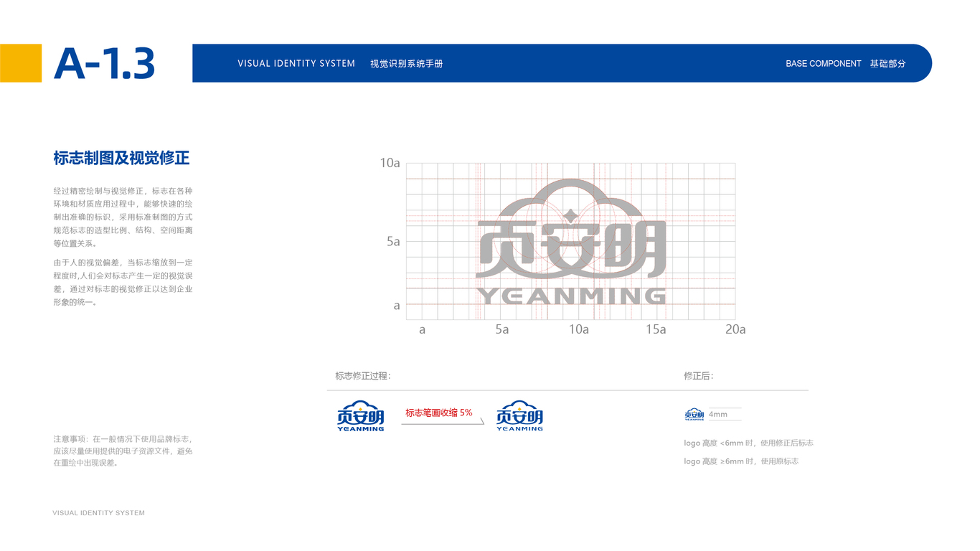This screenshot has width=980, height=551.
Task: Select the "BASE COMPONENT" header label
Action: [x=823, y=64]
